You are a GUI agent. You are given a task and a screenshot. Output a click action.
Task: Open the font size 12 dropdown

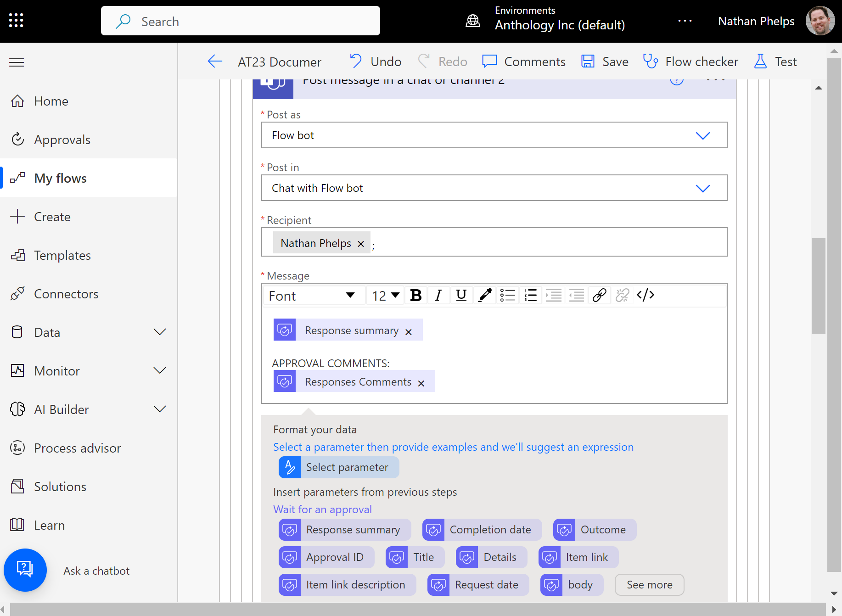tap(385, 296)
